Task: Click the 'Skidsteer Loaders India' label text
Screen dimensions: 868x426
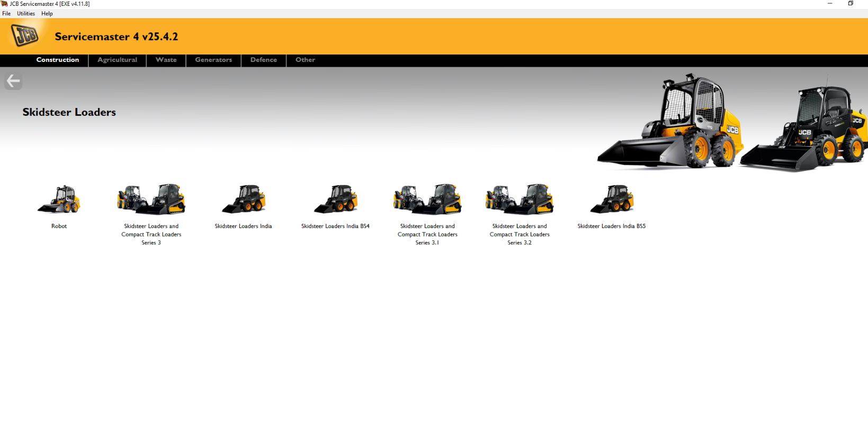Action: [x=243, y=226]
